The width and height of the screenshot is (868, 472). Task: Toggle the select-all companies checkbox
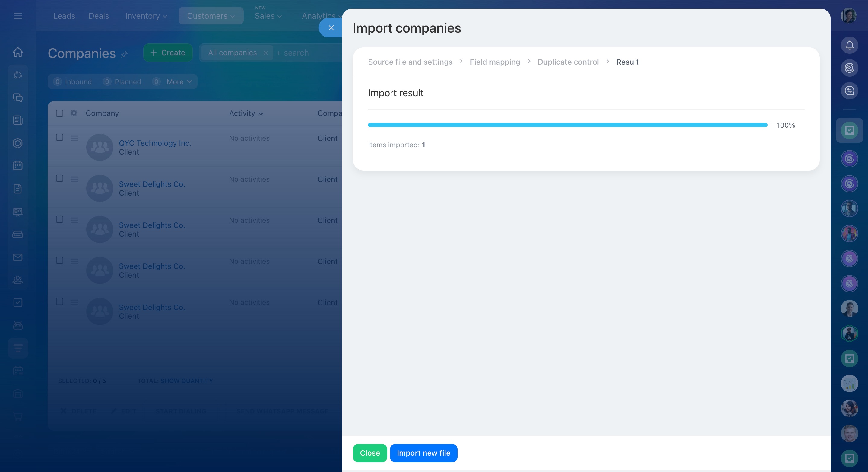click(60, 113)
